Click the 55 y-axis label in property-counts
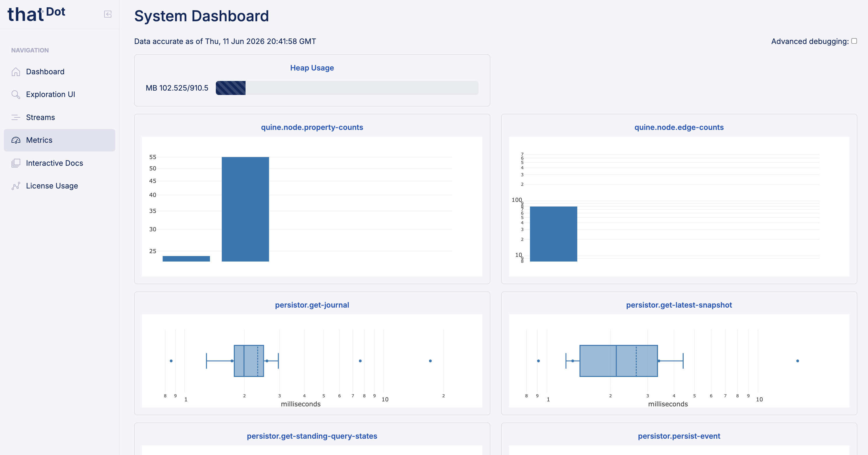The height and width of the screenshot is (455, 868). (x=153, y=157)
